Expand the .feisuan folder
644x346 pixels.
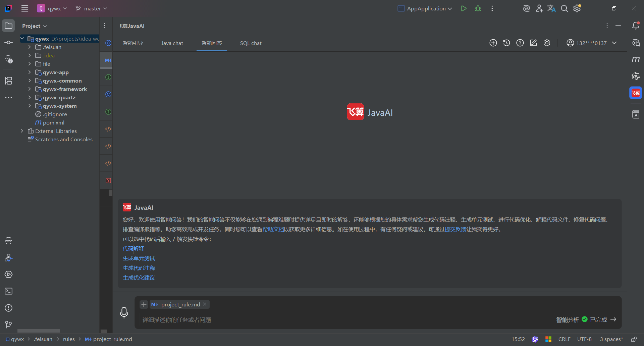tap(30, 47)
